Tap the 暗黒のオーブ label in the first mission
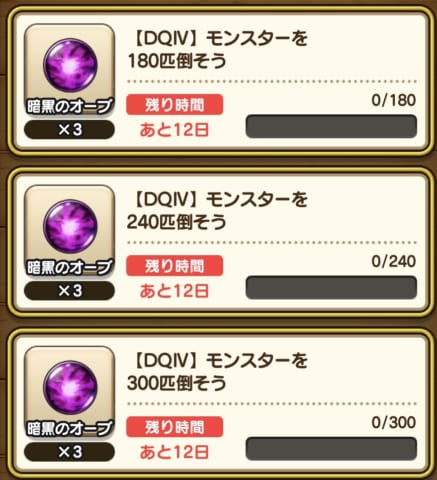The height and width of the screenshot is (480, 437). 69,106
